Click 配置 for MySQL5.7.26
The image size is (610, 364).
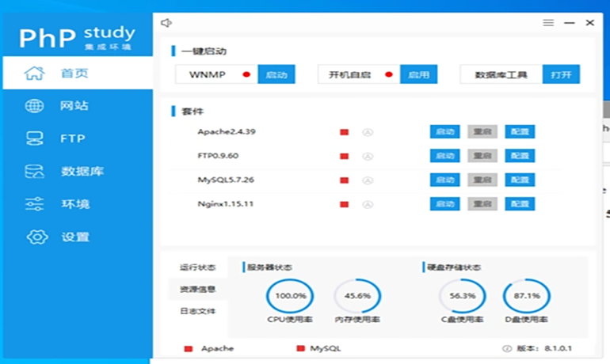520,180
